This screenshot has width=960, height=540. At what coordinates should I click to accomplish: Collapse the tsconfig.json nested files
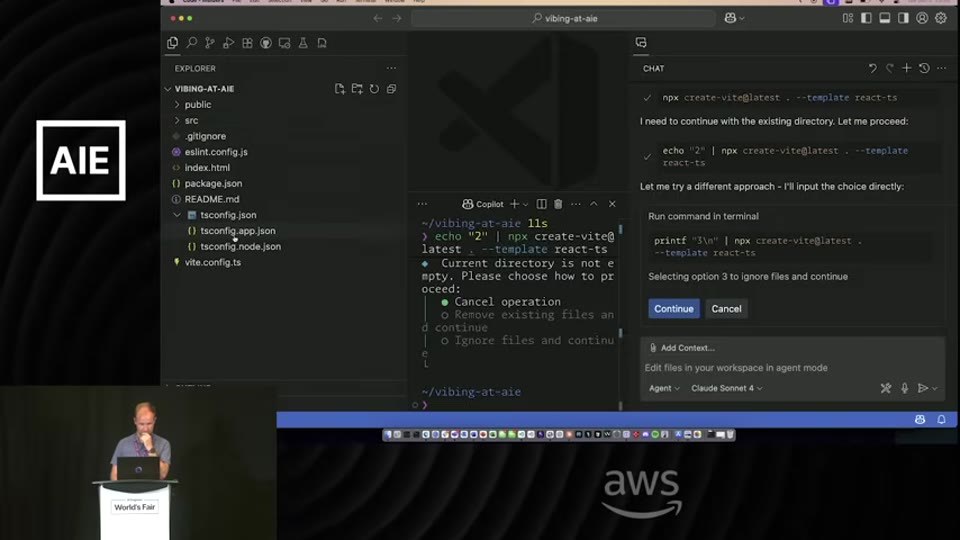(177, 215)
